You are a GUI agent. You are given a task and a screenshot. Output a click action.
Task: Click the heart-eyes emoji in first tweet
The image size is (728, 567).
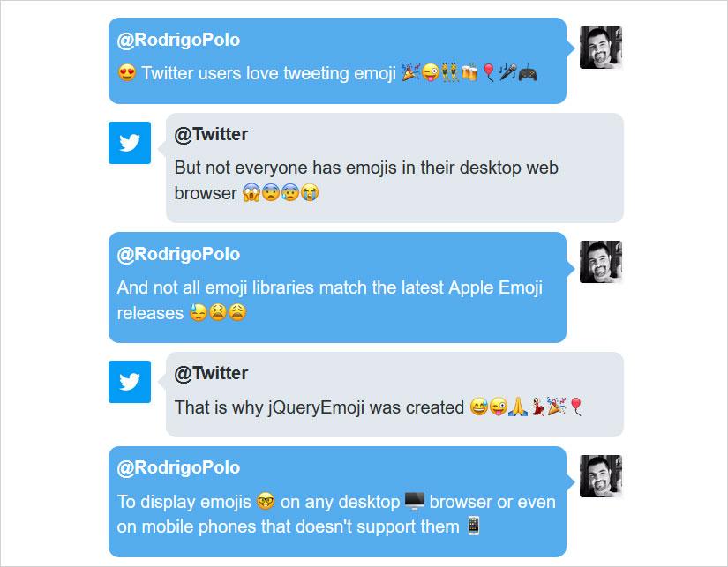pyautogui.click(x=127, y=73)
